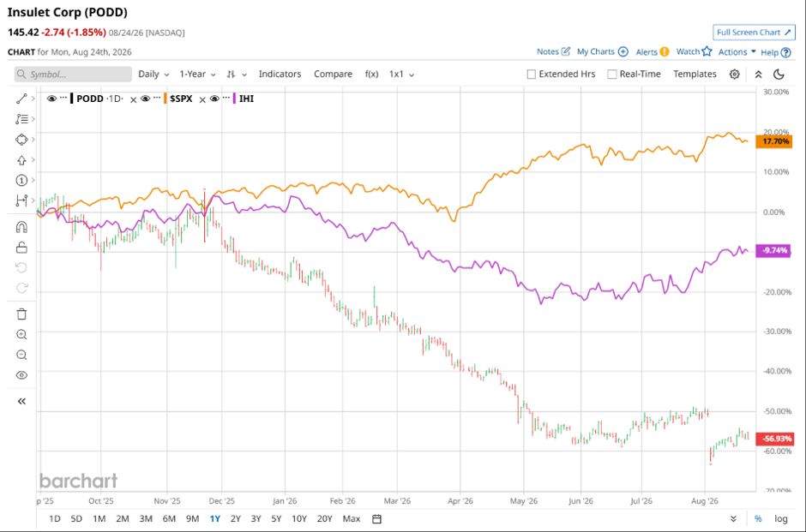Image resolution: width=806 pixels, height=532 pixels.
Task: Click the redo arrow icon
Action: (x=21, y=288)
